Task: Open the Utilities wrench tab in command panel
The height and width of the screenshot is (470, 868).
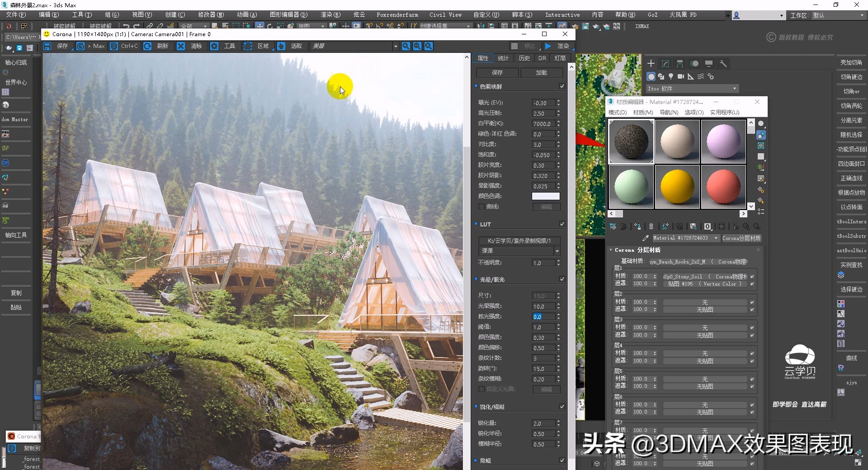Action: coord(723,64)
